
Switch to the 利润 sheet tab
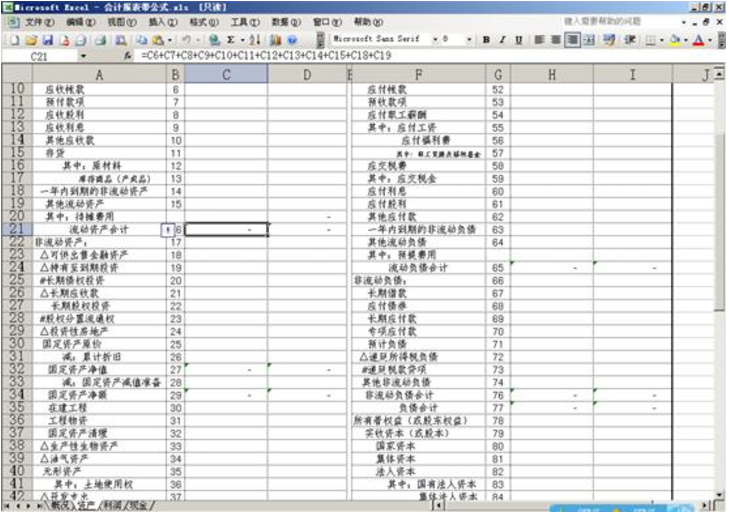113,505
